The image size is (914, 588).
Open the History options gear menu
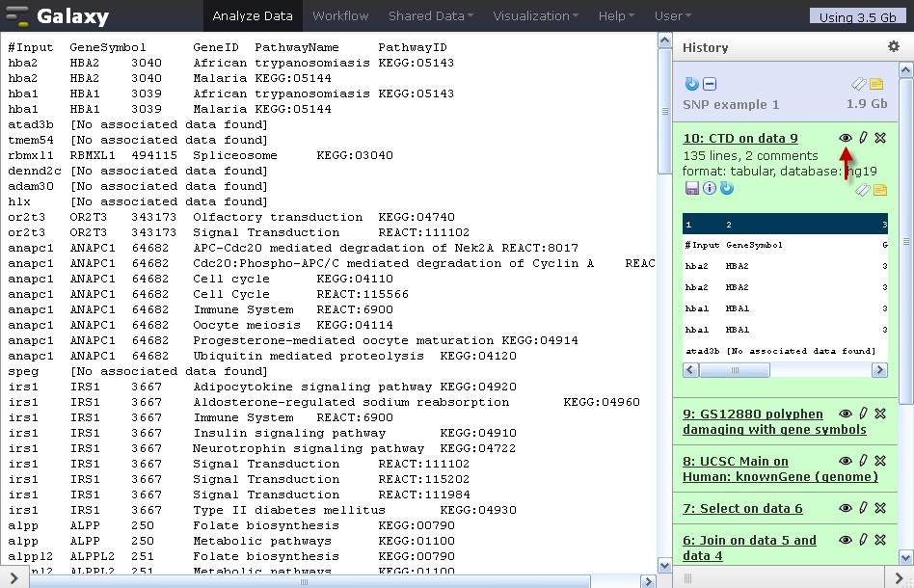(893, 46)
